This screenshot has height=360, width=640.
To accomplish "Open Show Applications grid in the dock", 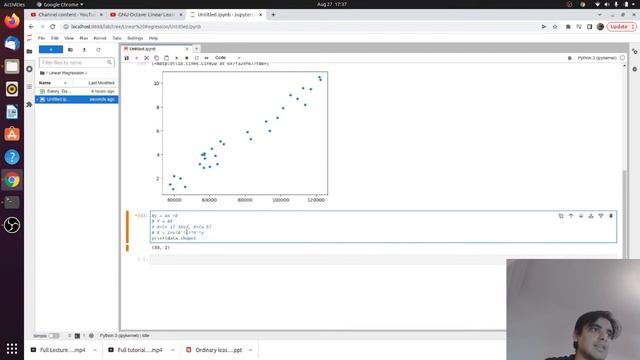I will click(12, 349).
